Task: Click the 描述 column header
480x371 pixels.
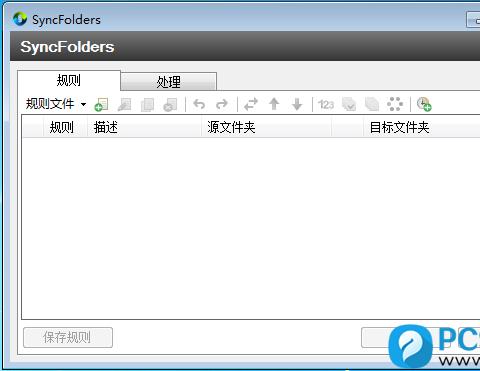Action: [x=144, y=127]
